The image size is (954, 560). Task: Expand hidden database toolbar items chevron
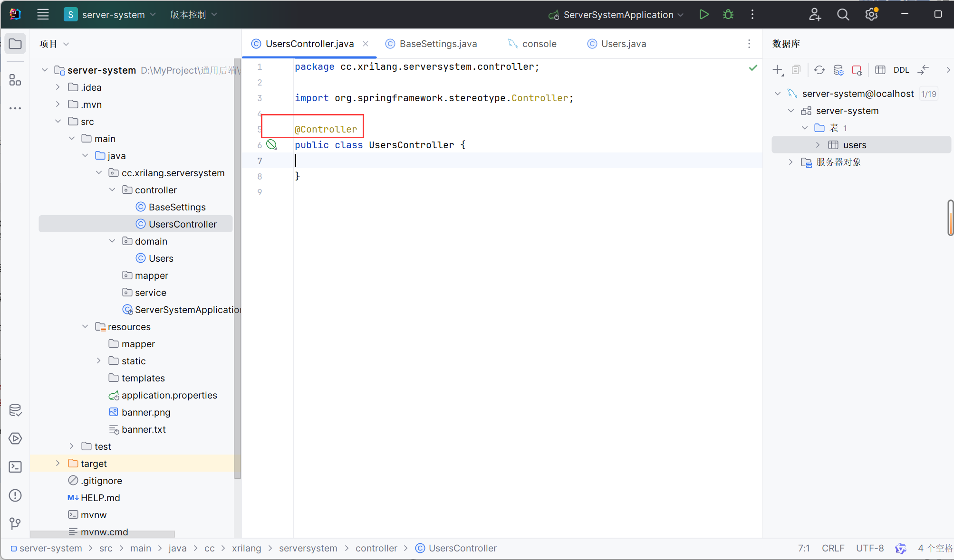[x=948, y=70]
